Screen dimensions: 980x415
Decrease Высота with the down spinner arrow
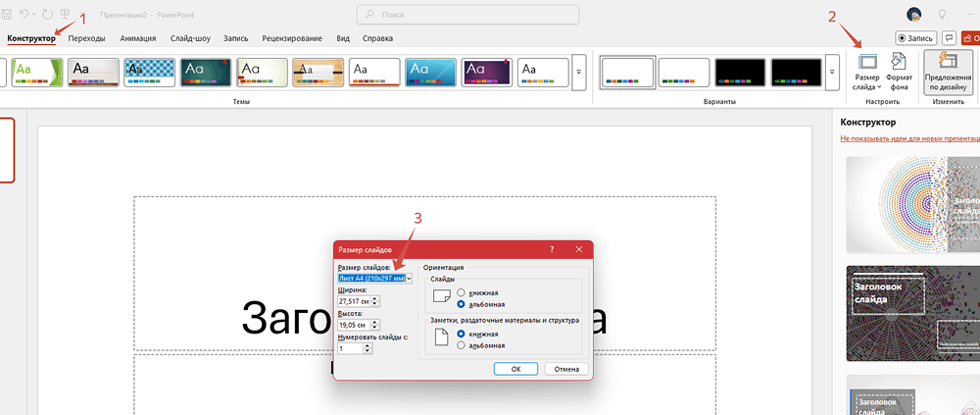tap(375, 328)
